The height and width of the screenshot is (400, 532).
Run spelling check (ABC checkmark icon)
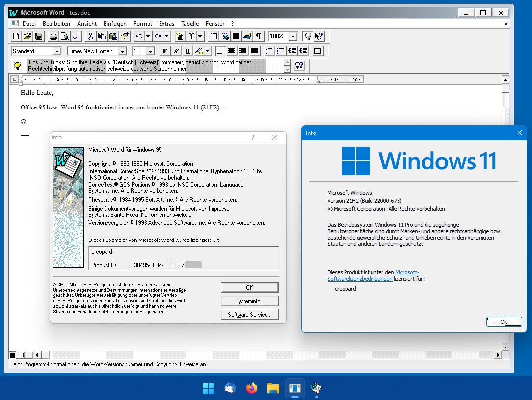(x=76, y=36)
